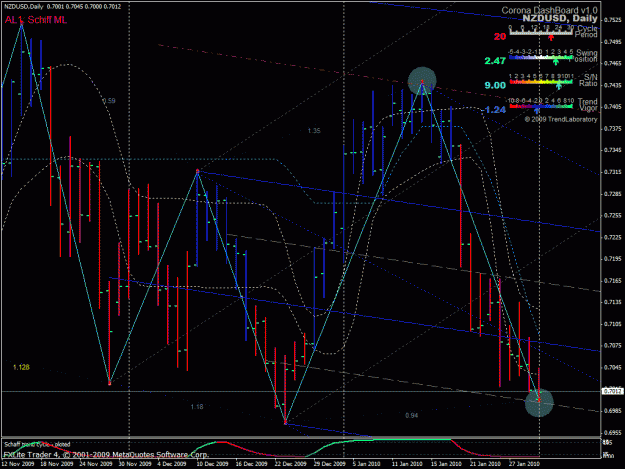Click the cyan S/N Ratio value 9.00
The image size is (625, 469).
495,85
